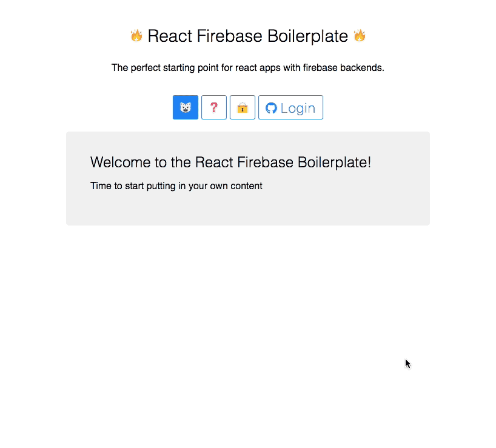Select the cat emoji home button
Screen dimensions: 496x448
click(186, 107)
